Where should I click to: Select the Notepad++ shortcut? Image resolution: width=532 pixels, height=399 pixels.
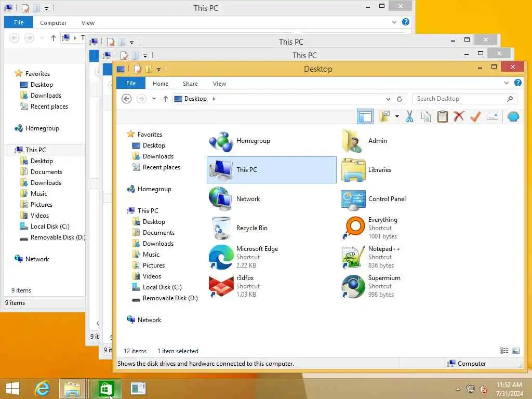[404, 257]
